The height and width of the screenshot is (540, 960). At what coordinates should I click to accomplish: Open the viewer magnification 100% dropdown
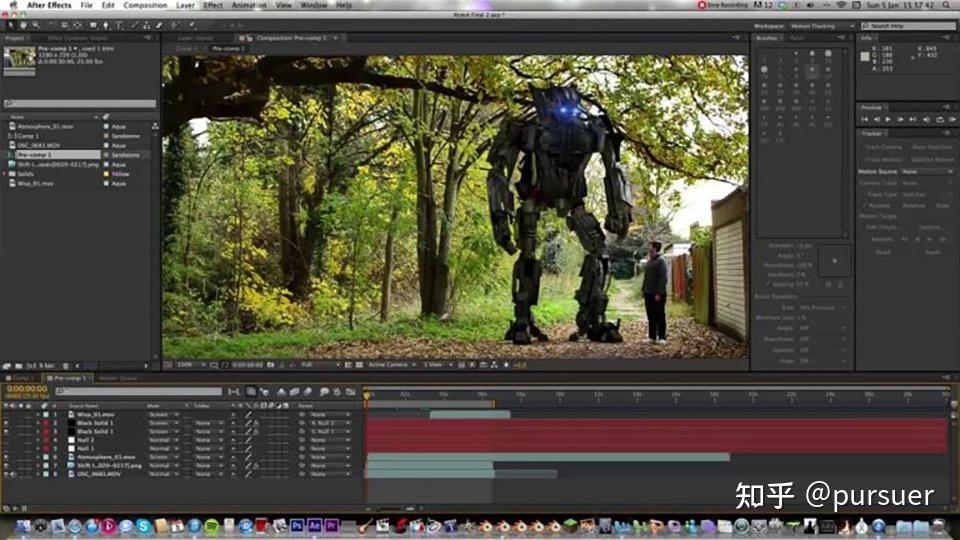click(x=190, y=365)
